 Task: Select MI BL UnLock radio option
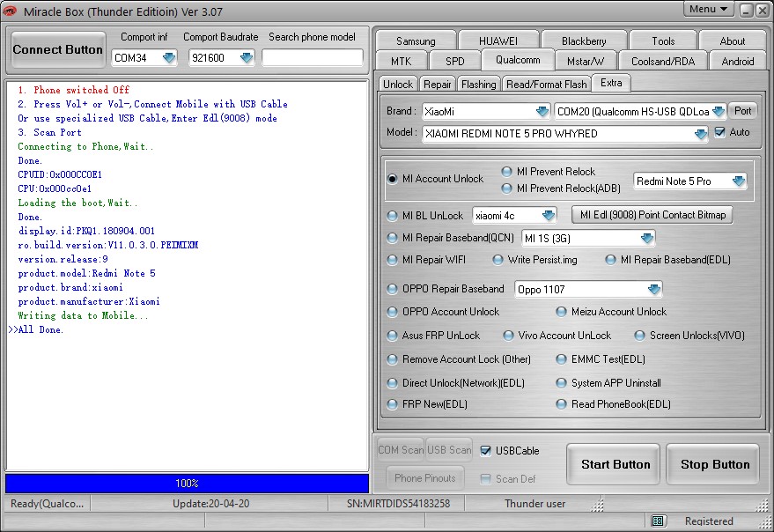point(393,216)
